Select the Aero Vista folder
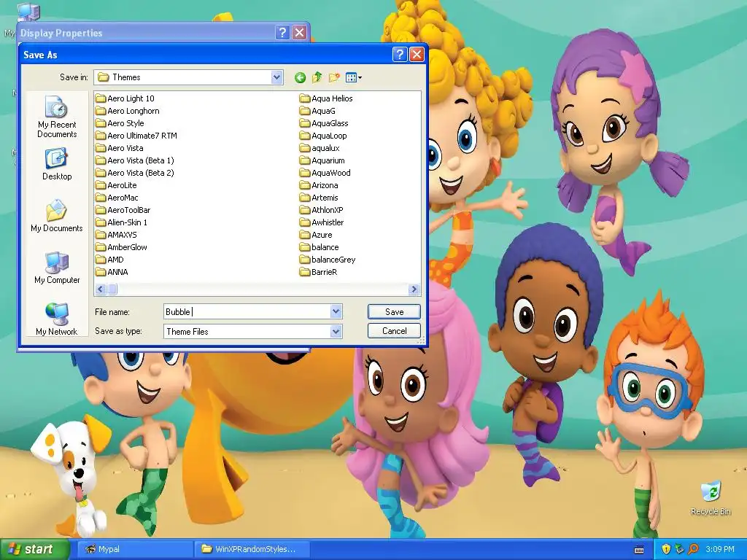The width and height of the screenshot is (747, 560). [119, 148]
